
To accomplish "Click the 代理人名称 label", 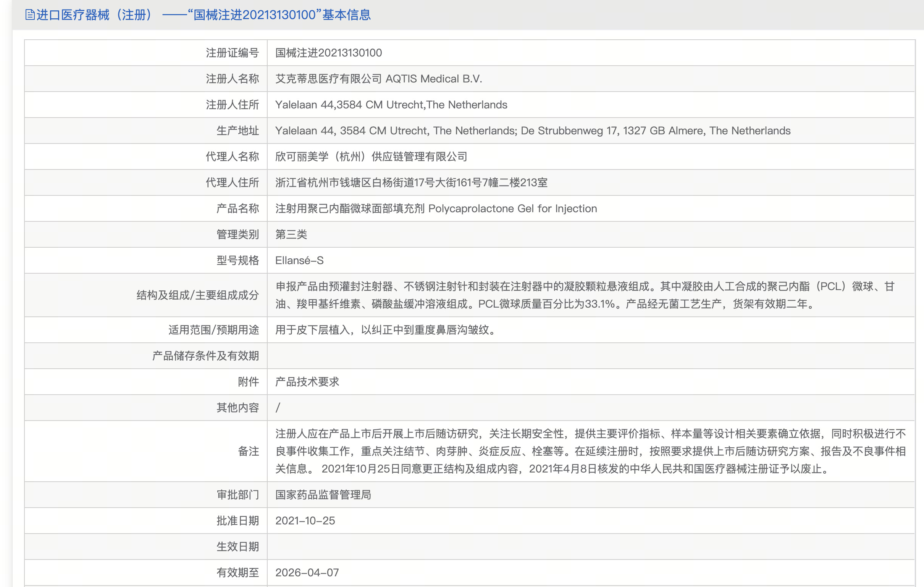I will 232,157.
